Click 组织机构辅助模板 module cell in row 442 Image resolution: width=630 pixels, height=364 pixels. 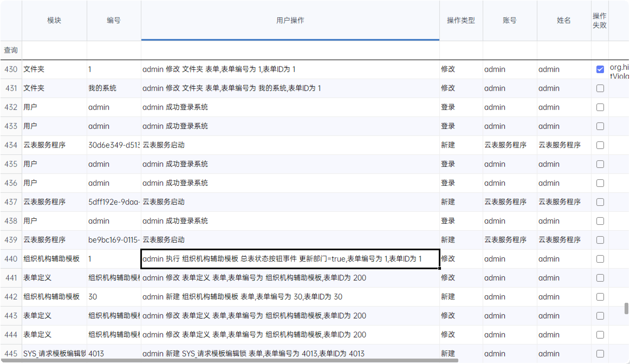tap(54, 297)
